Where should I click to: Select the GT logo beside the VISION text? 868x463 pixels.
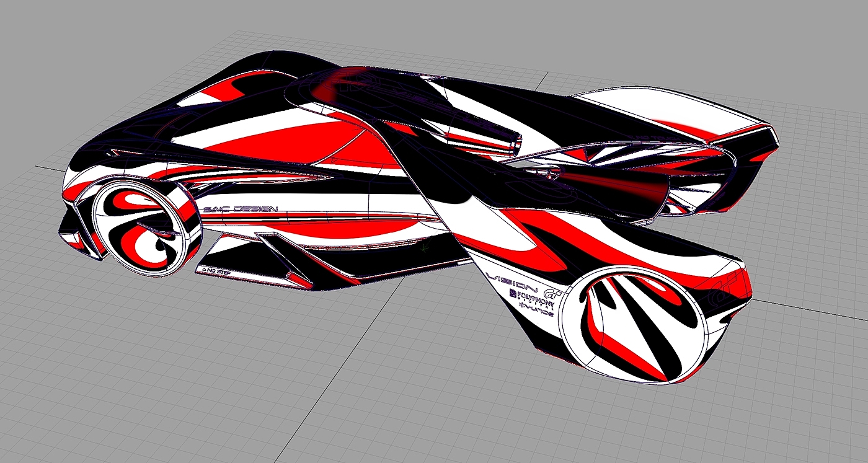552,294
